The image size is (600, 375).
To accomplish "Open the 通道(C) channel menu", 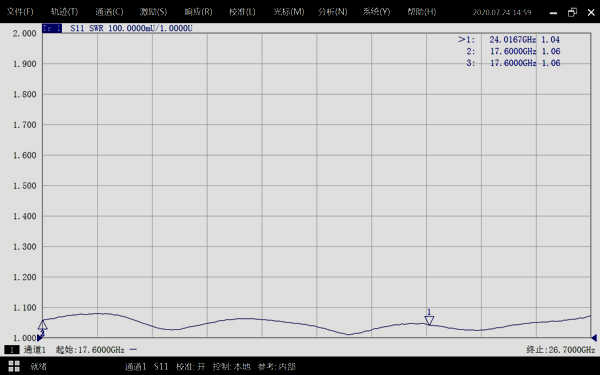I will point(109,12).
